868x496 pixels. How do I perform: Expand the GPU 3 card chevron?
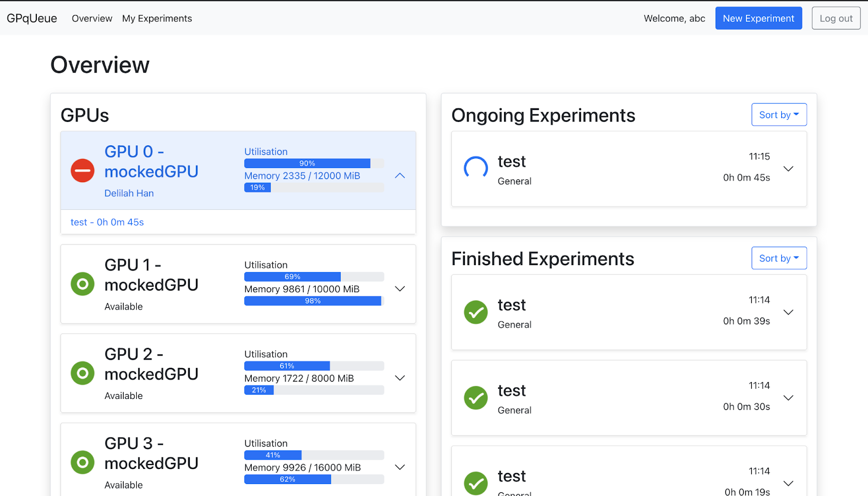[400, 467]
